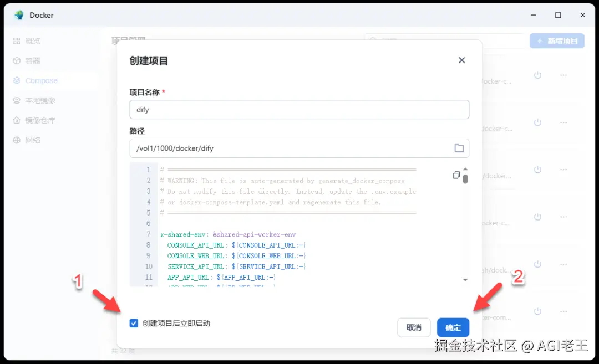Click the SERVICE_API_URL code line
This screenshot has width=599, height=364.
coord(236,266)
